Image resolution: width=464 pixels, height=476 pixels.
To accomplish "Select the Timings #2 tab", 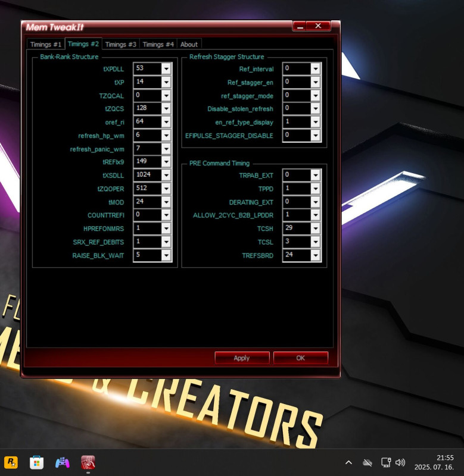I will pos(83,44).
